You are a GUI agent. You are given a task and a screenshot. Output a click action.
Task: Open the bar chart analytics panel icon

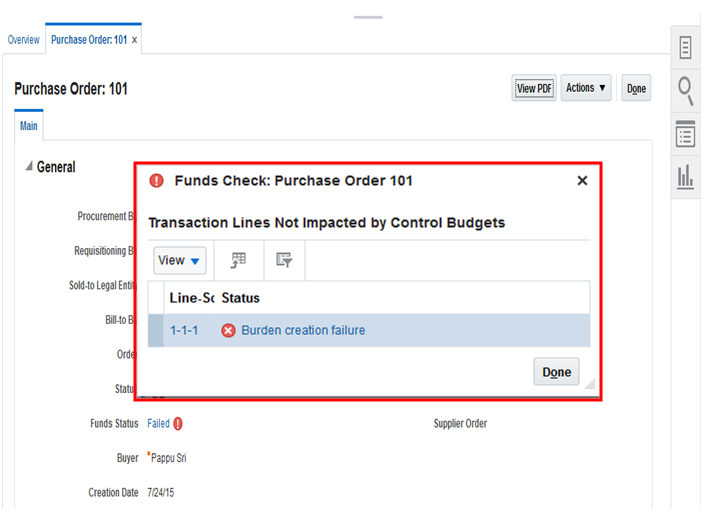pyautogui.click(x=687, y=177)
